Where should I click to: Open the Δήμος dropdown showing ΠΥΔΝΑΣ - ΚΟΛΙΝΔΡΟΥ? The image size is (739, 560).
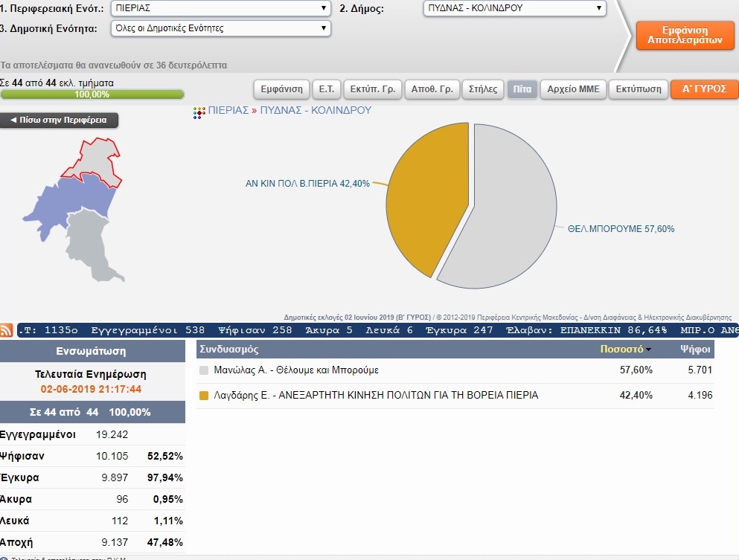click(514, 9)
